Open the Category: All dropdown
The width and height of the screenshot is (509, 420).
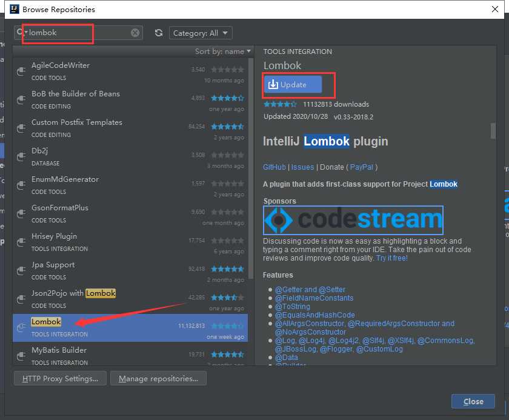201,33
